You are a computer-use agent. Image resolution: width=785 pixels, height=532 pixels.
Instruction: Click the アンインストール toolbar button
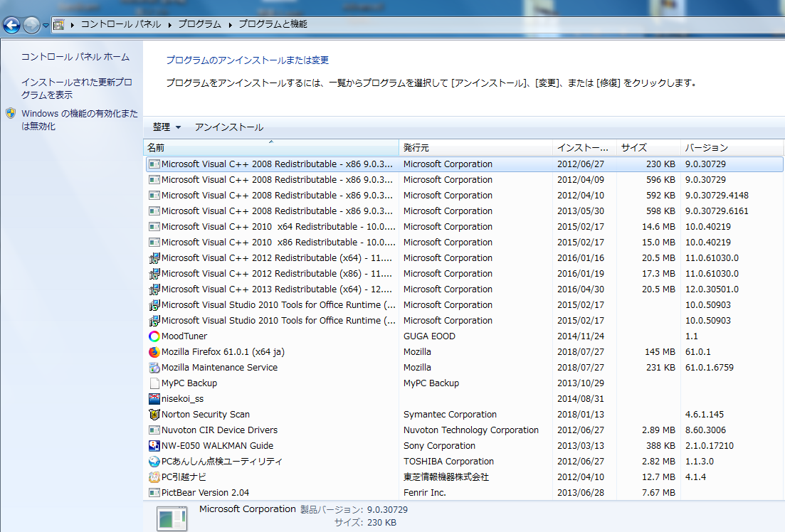pos(228,127)
